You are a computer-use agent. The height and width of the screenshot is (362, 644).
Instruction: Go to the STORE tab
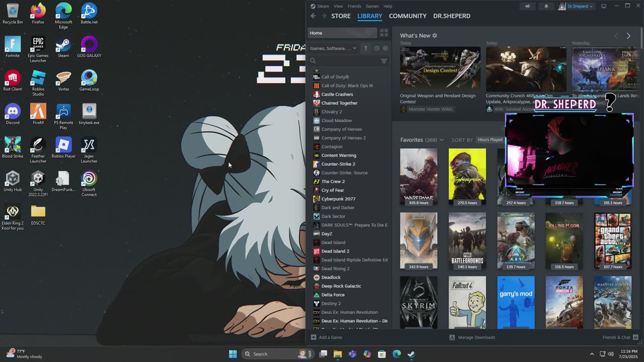(x=341, y=16)
